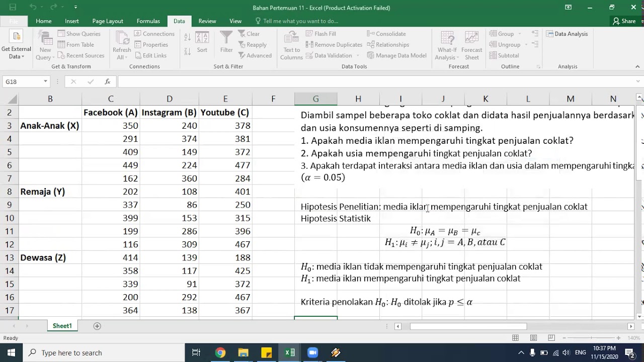Sort Z to A descending
The image size is (644, 362).
point(187,52)
